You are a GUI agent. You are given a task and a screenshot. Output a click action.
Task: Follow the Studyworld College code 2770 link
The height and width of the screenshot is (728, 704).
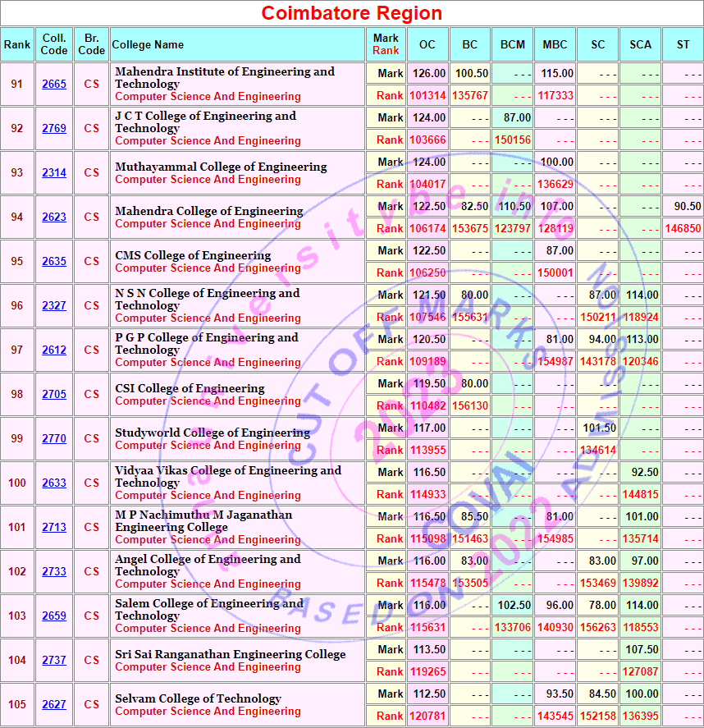(54, 439)
